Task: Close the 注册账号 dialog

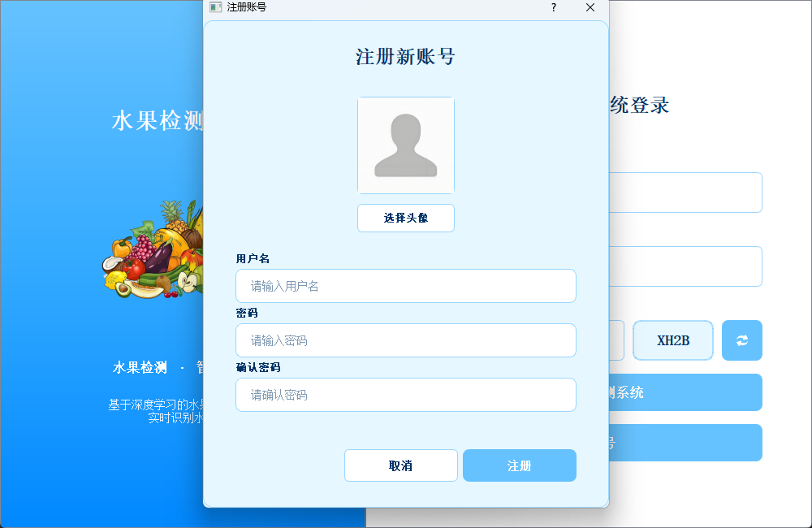Action: point(590,7)
